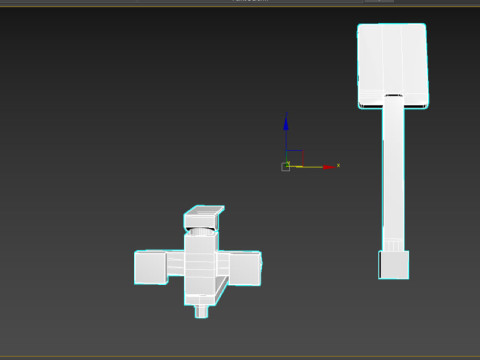480x360 pixels.
Task: Grab the red X axis gizmo arrow
Action: (x=329, y=167)
